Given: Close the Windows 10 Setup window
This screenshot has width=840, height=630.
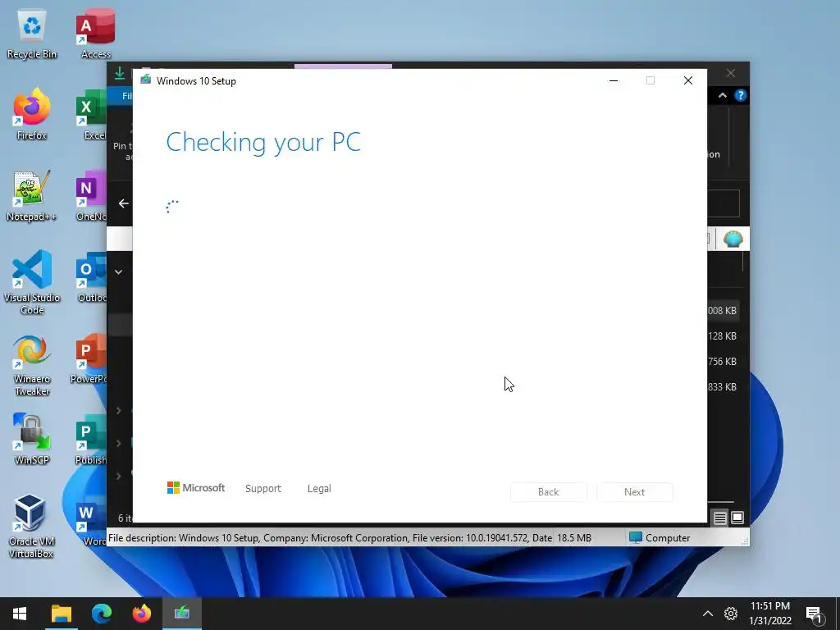Looking at the screenshot, I should (x=688, y=80).
